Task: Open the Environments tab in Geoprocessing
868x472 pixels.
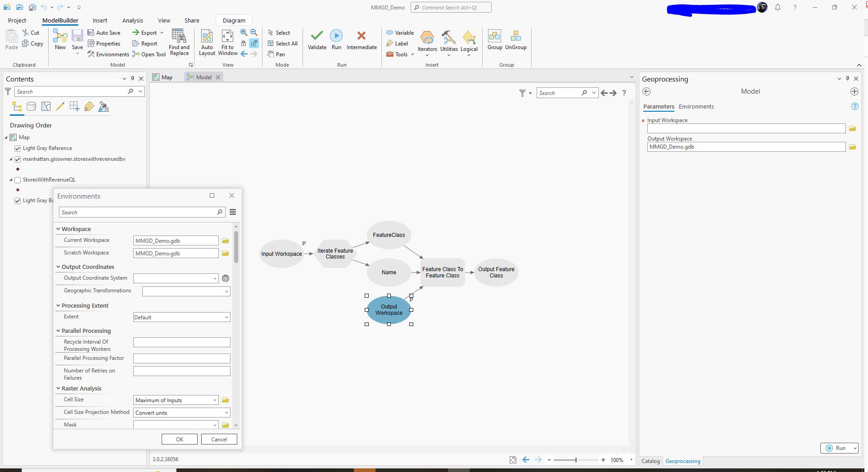Action: point(696,106)
